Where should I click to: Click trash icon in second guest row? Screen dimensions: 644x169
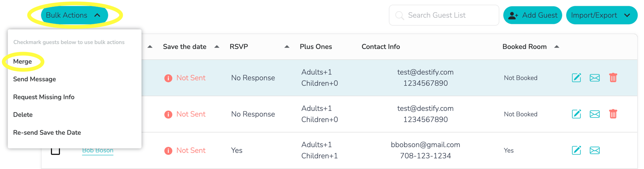(x=613, y=114)
